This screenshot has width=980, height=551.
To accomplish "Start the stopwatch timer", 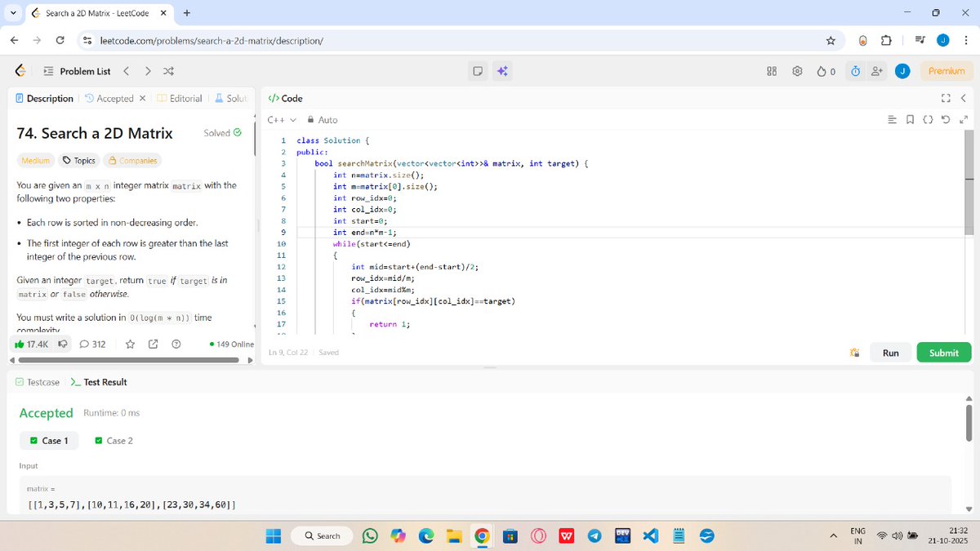I will tap(855, 71).
